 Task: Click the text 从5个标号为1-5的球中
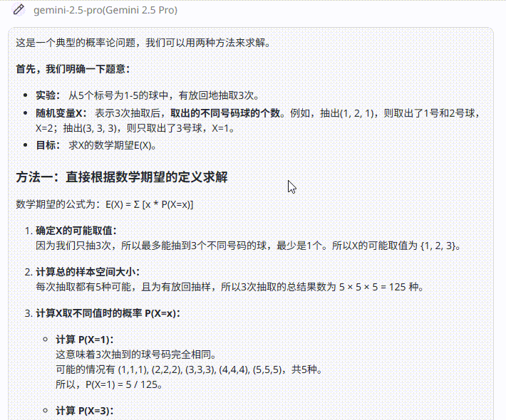(x=118, y=95)
